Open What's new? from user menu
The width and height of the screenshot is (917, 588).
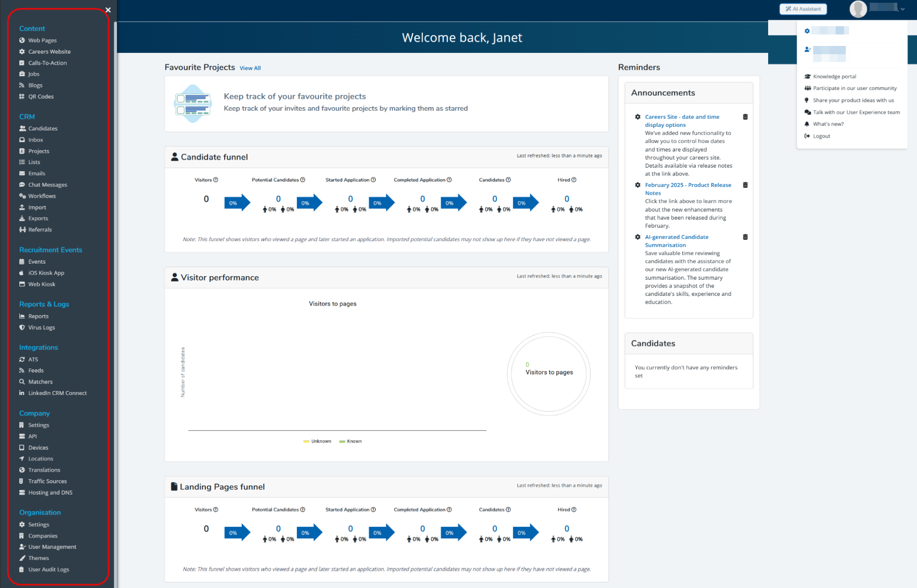tap(828, 124)
